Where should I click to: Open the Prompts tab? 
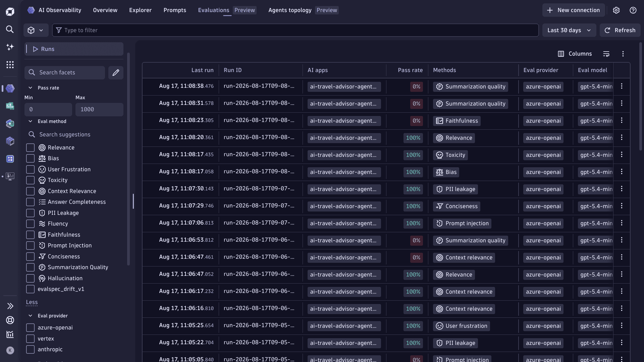pos(175,10)
